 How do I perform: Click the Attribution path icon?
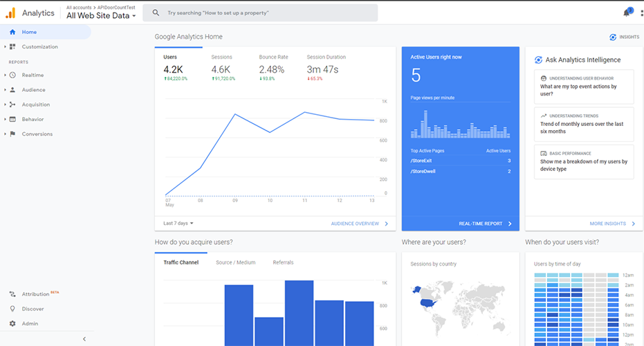[12, 294]
